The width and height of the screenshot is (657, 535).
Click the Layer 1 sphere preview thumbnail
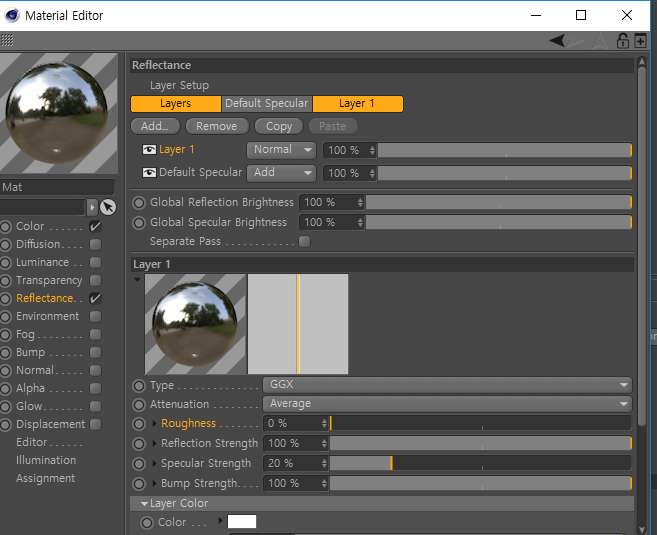point(195,324)
